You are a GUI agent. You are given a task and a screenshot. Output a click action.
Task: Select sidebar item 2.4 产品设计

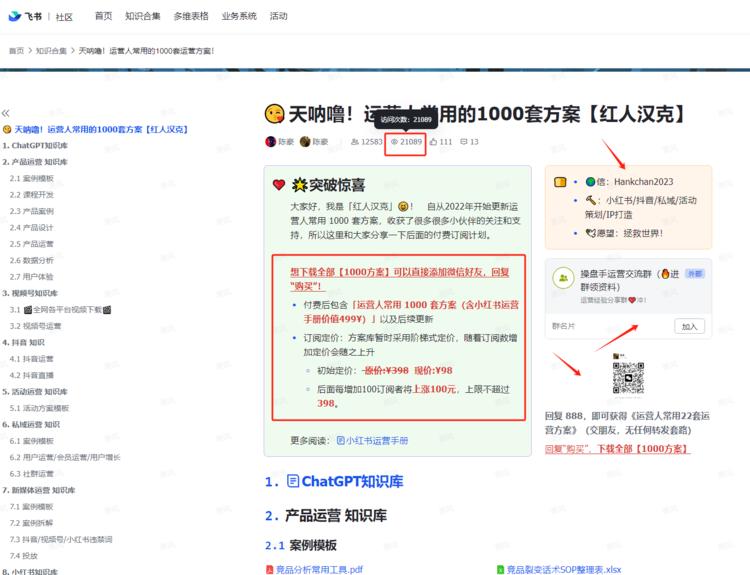click(32, 228)
